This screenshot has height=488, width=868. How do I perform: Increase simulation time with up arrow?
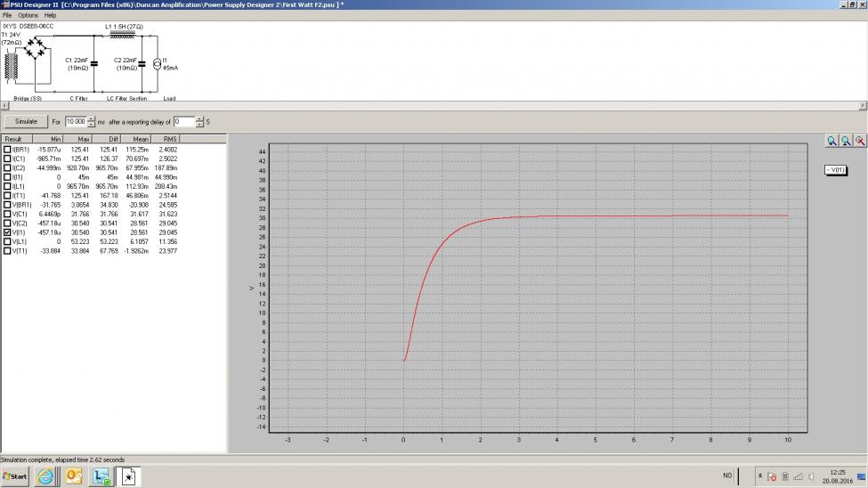pyautogui.click(x=91, y=118)
